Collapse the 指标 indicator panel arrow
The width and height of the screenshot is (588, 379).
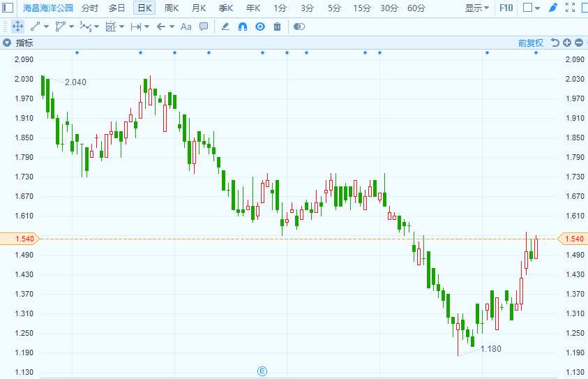pos(6,43)
